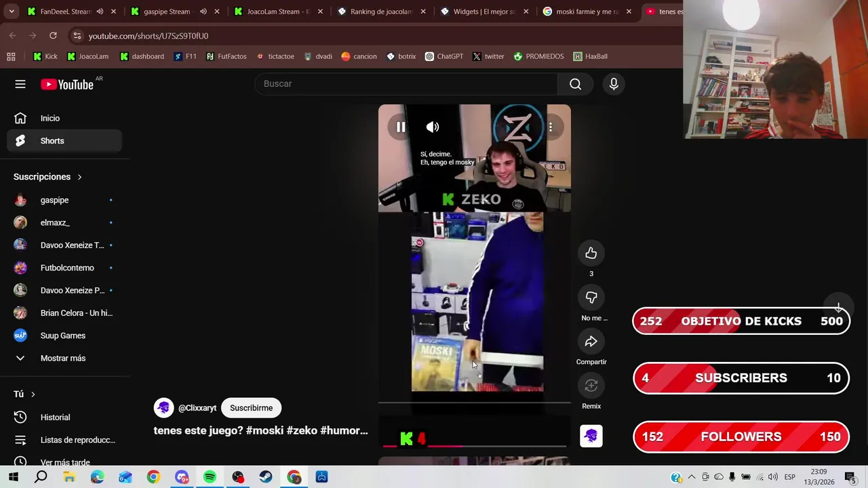Open the Futbolcontemo subscription
The width and height of the screenshot is (868, 488).
[65, 268]
